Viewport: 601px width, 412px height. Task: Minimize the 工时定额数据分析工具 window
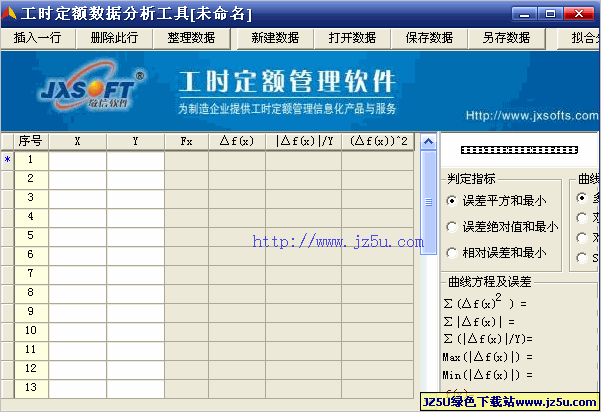524,14
